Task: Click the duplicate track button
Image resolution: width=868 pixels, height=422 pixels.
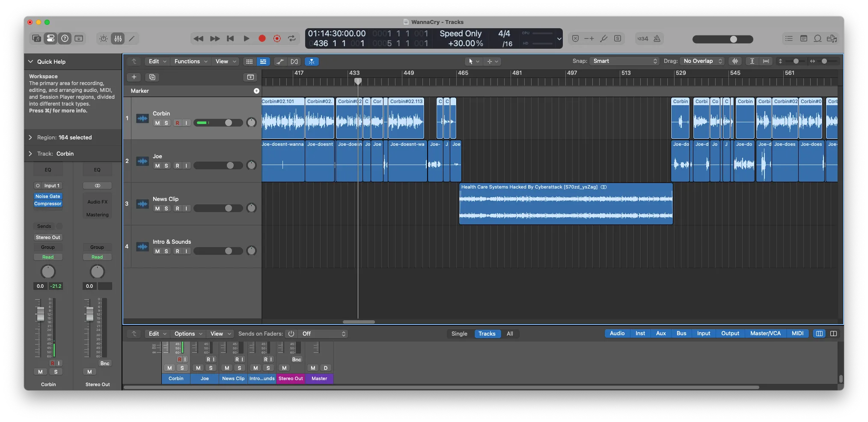Action: [x=152, y=77]
